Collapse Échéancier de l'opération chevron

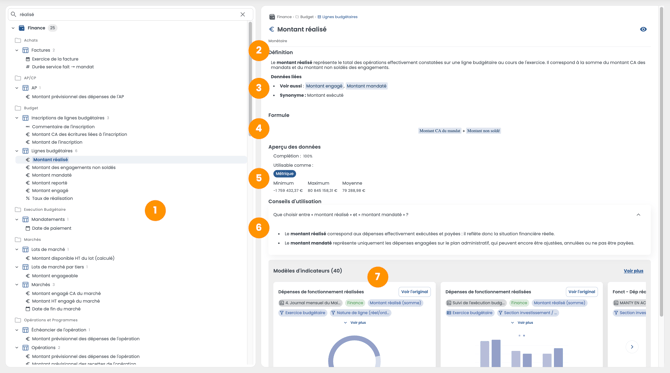[17, 330]
